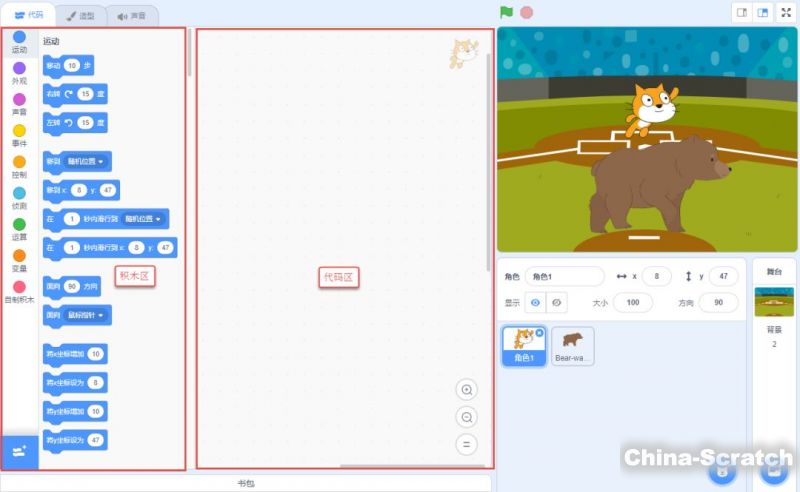The image size is (800, 492).
Task: Click the green flag to run
Action: click(506, 13)
